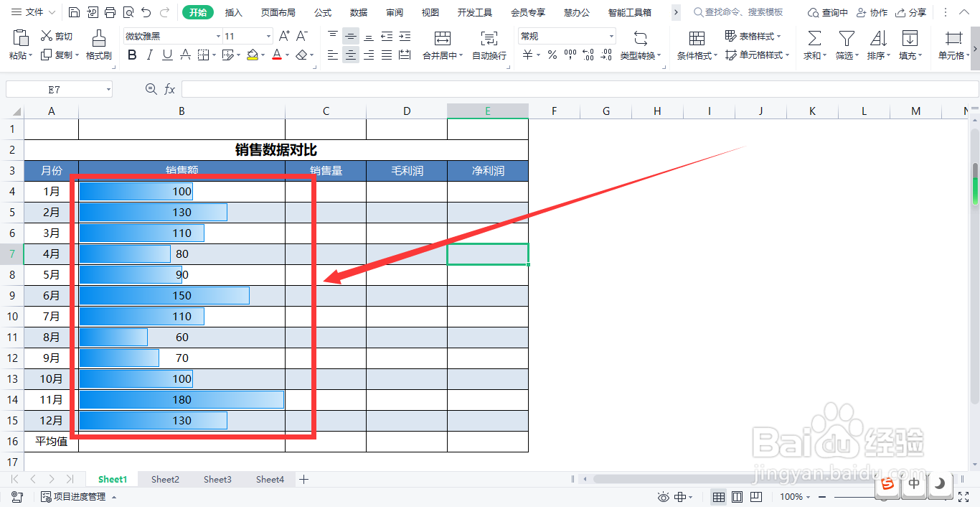Decrease decimal places
This screenshot has height=507, width=980.
[x=606, y=55]
